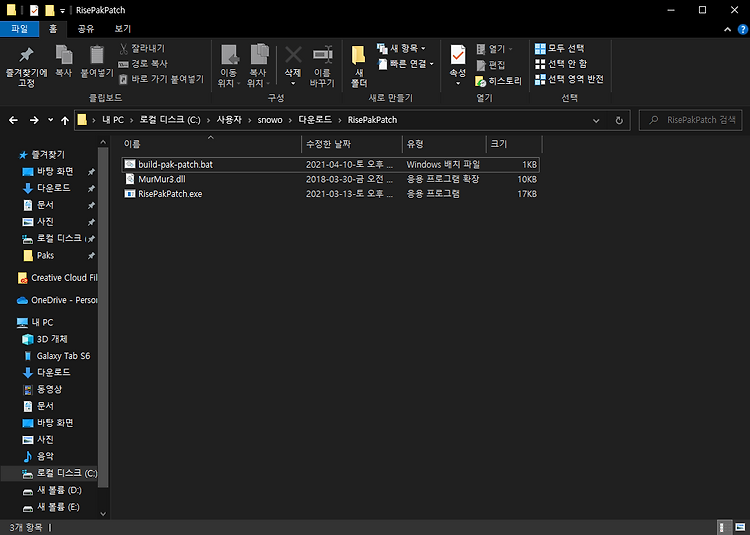Click 편집 edit in the ribbon
Viewport: 750px width, 535px height.
491,65
